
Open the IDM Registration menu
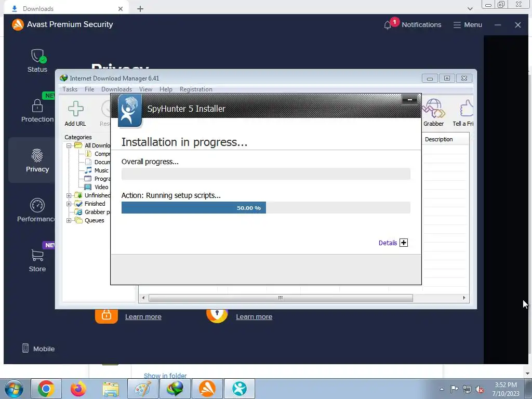[x=196, y=89]
